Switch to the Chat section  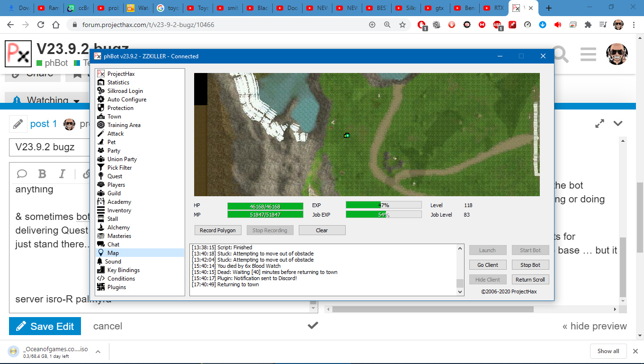(x=113, y=245)
